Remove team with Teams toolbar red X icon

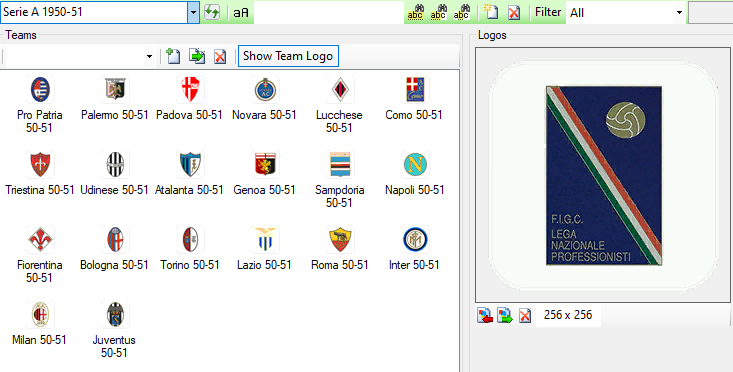[x=220, y=57]
